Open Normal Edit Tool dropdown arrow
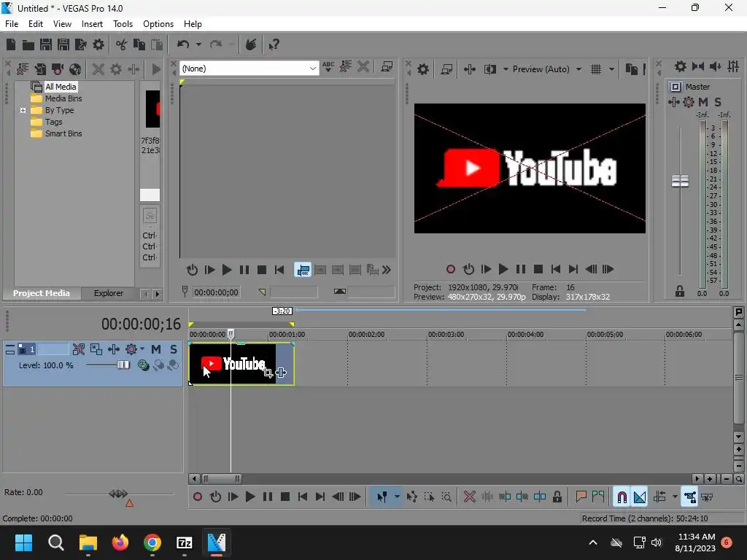Viewport: 747px width, 560px height. click(x=397, y=497)
